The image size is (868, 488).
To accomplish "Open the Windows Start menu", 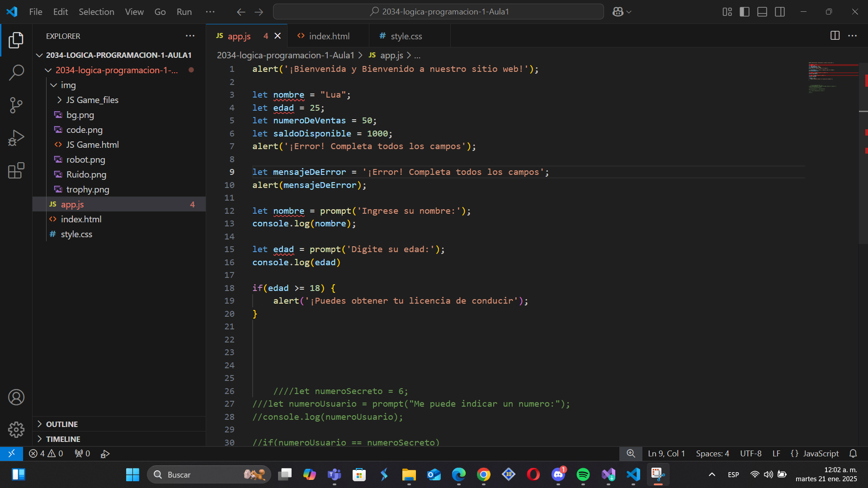I will pyautogui.click(x=132, y=474).
